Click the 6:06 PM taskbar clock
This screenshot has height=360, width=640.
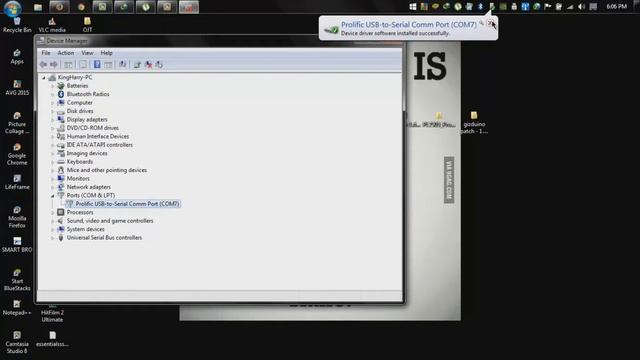point(616,7)
